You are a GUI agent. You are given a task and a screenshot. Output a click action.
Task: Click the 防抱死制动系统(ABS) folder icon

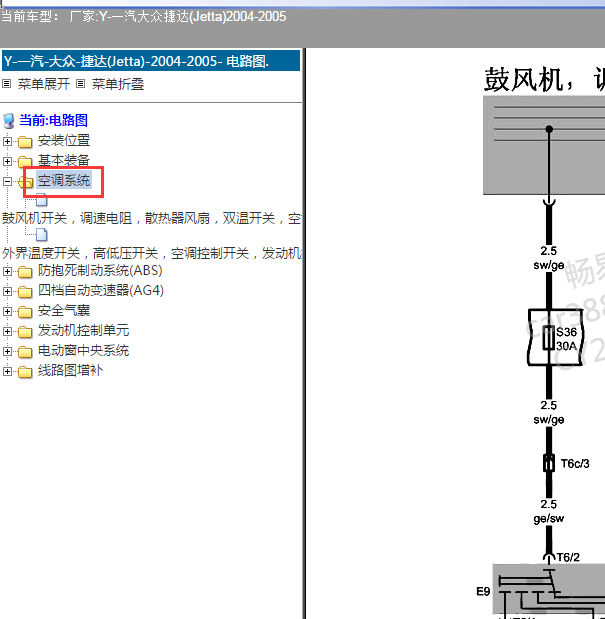tap(25, 272)
